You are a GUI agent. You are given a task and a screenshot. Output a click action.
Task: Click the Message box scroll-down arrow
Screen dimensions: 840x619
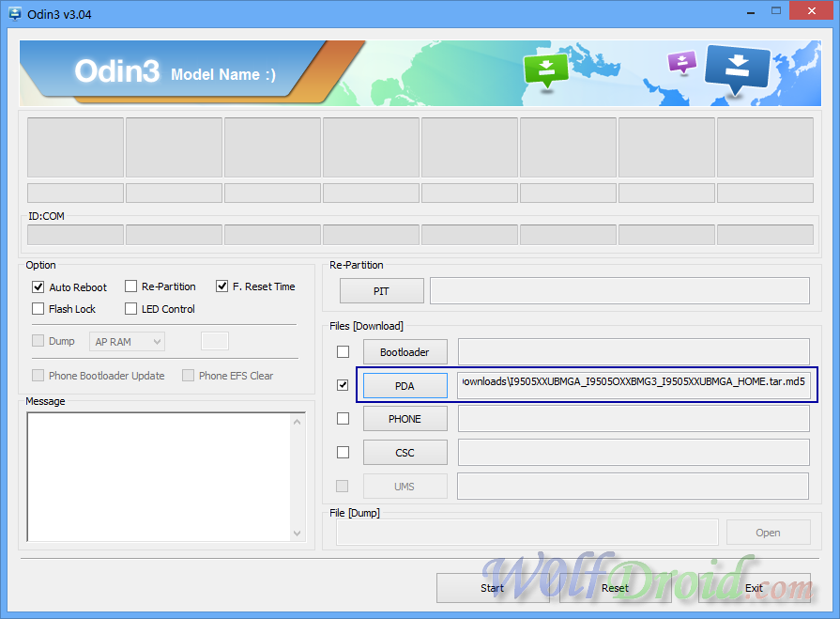[298, 534]
